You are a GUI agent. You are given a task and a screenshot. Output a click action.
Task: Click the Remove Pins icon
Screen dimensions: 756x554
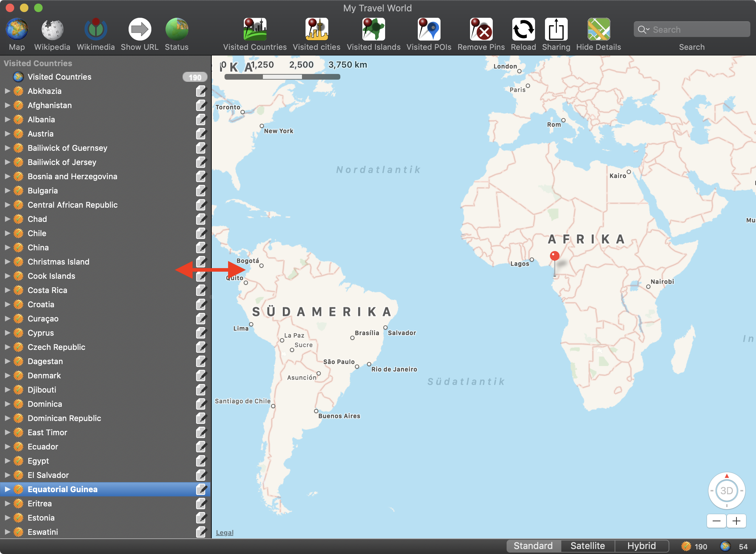coord(481,30)
